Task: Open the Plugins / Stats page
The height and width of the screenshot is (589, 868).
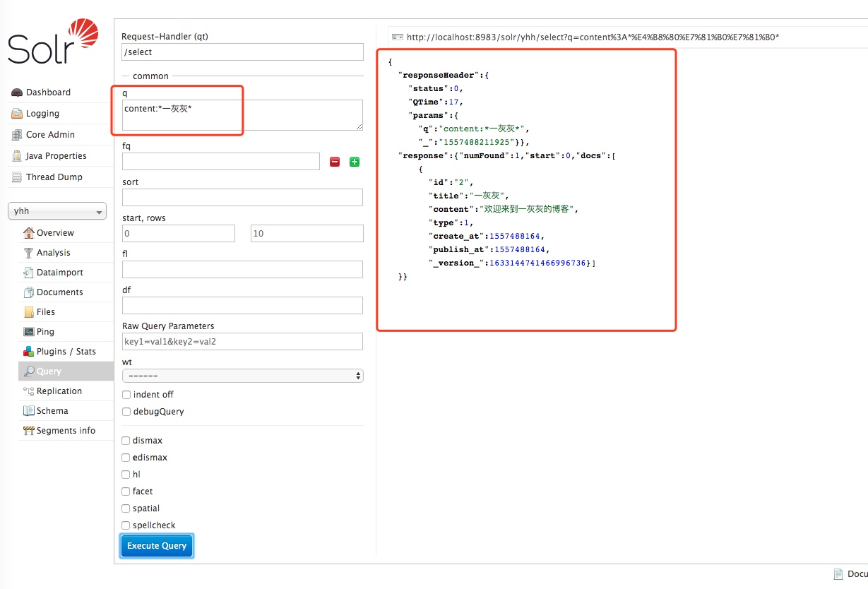Action: point(66,352)
